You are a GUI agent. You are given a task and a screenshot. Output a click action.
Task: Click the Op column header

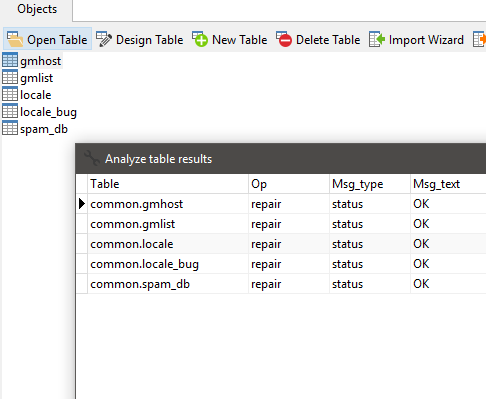pos(289,184)
